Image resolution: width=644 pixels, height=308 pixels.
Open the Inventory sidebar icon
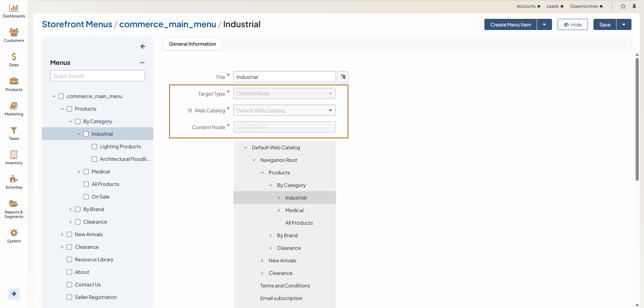point(14,155)
